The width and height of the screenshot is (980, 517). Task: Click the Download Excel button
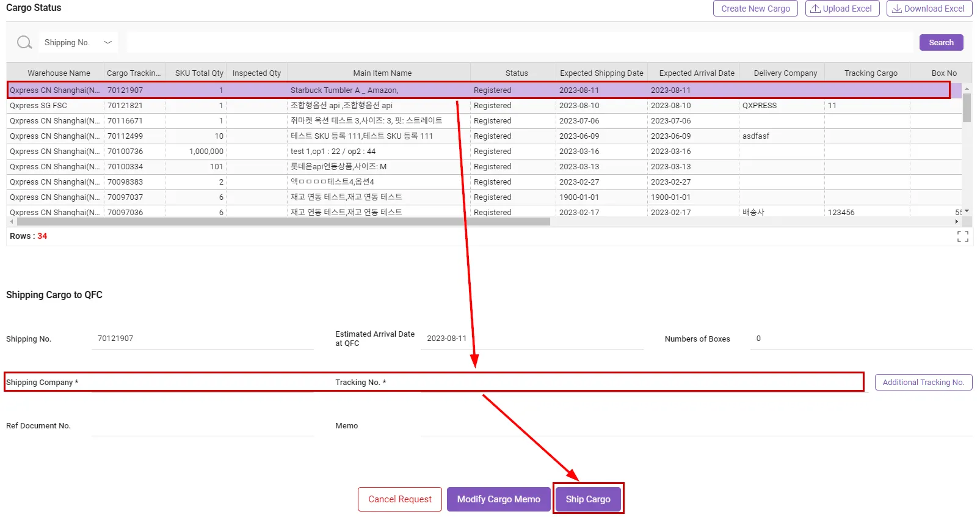(x=929, y=9)
